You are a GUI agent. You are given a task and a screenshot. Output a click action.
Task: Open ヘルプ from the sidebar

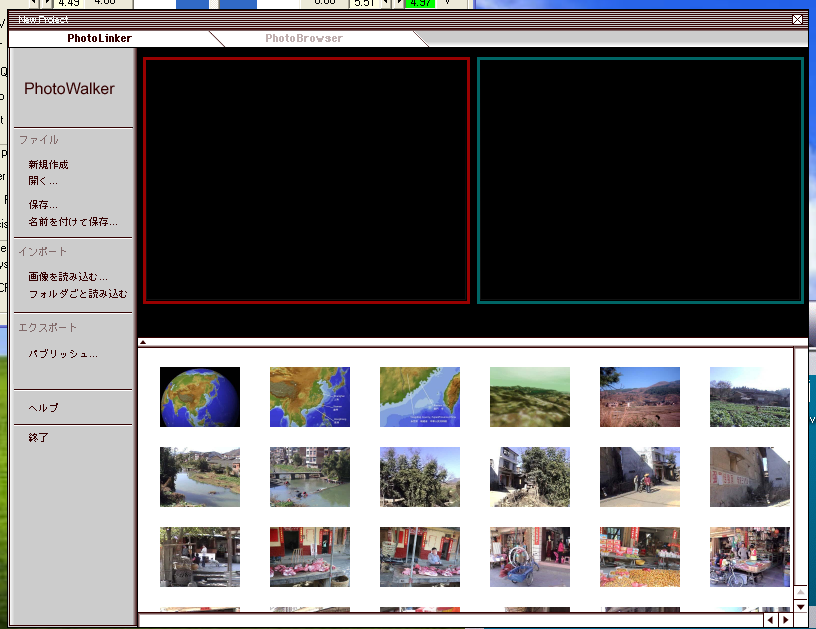43,408
